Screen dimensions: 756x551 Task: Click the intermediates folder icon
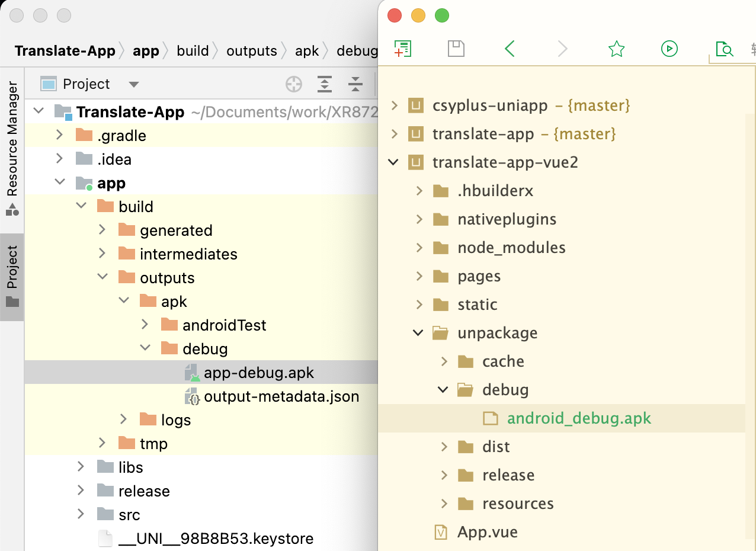127,254
